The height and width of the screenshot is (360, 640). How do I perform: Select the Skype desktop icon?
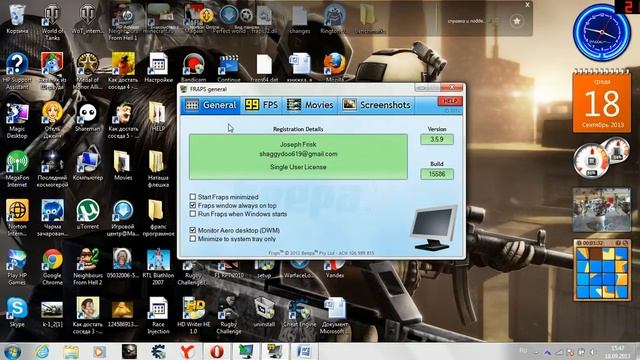[17, 313]
